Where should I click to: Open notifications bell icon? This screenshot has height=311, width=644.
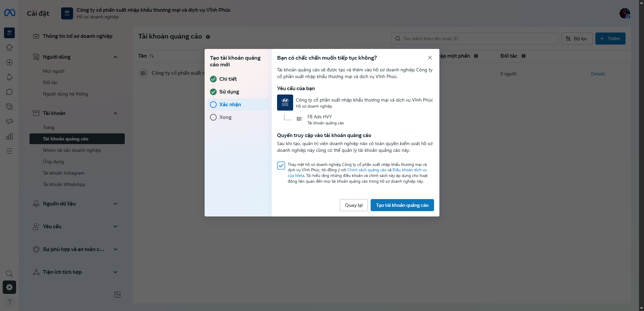(9, 77)
